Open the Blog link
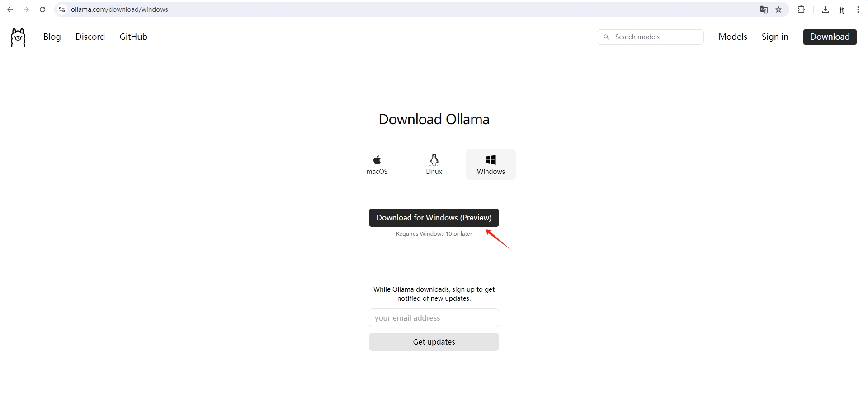868x401 pixels. point(52,37)
